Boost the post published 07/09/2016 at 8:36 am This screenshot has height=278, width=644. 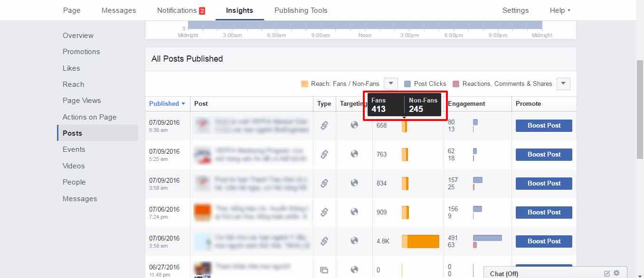(543, 125)
